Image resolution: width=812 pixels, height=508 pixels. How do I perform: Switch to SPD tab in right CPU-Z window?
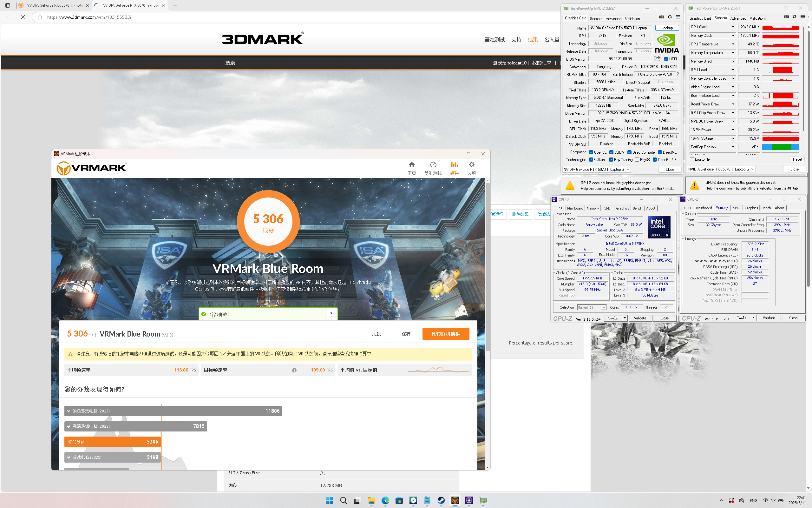click(x=736, y=208)
